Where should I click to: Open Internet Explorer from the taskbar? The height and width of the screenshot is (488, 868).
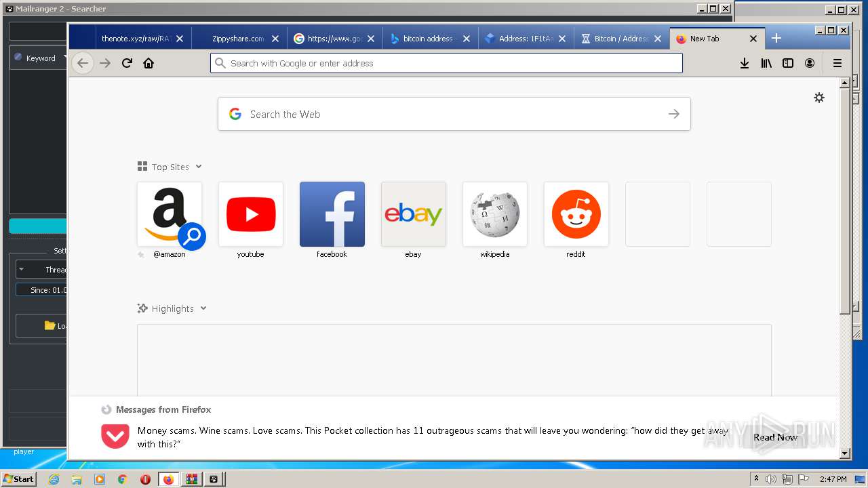[x=54, y=479]
